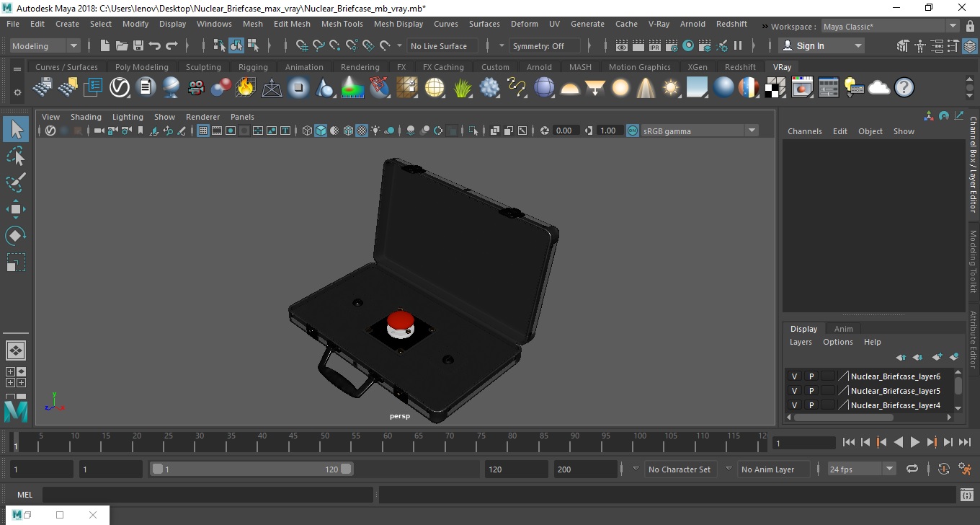
Task: Click frame 60 on the time slider
Action: [x=387, y=441]
